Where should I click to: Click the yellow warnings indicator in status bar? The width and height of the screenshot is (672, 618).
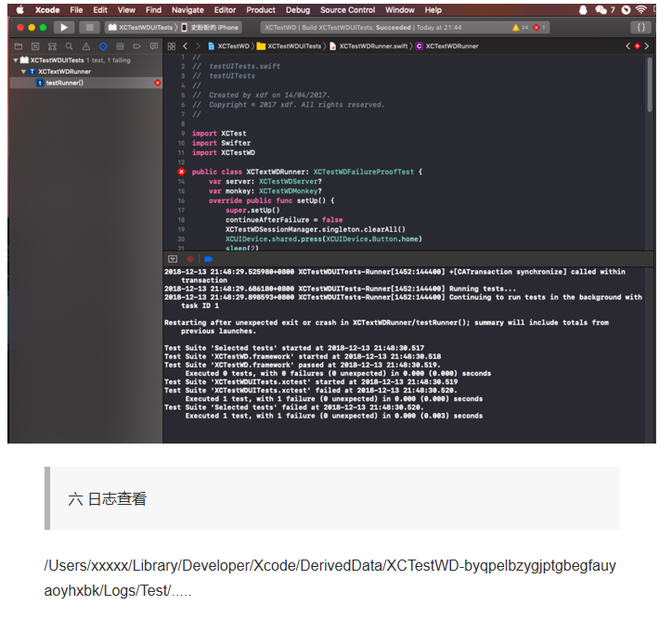coord(520,28)
